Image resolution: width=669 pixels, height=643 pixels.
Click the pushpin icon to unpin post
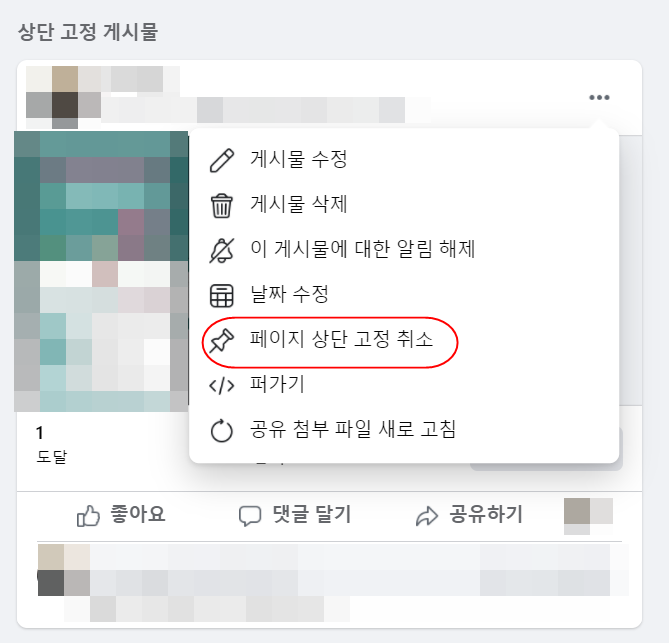[221, 340]
